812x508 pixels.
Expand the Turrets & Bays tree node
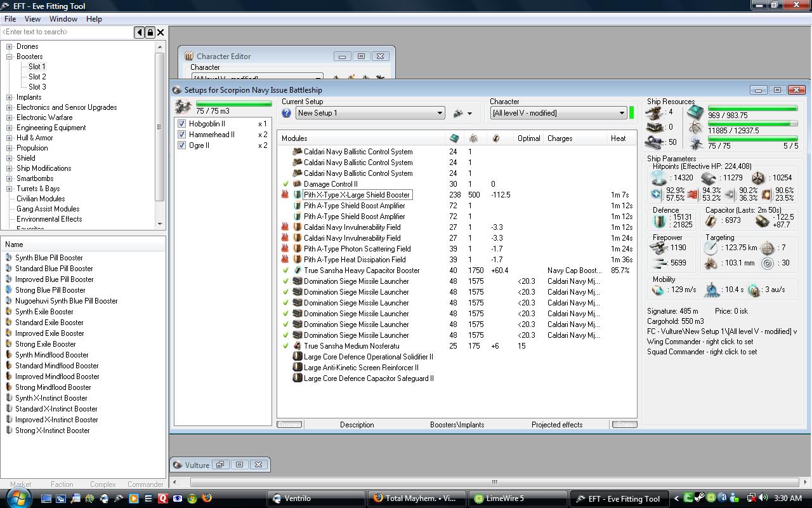(x=10, y=189)
